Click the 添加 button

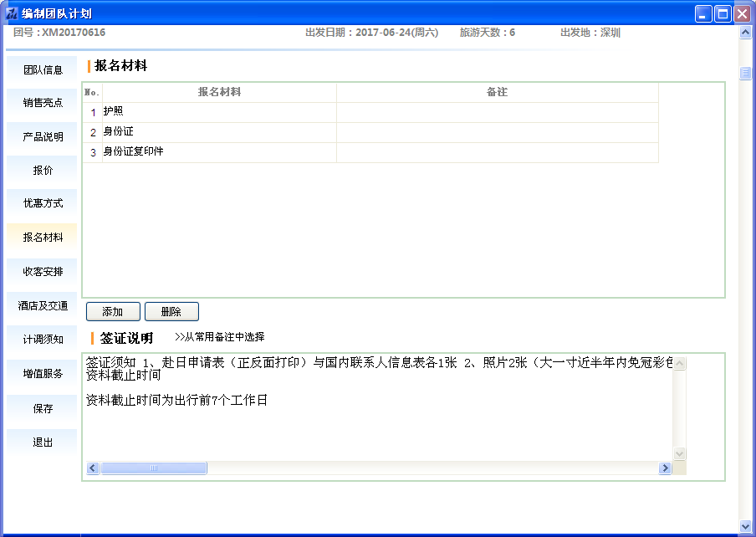coord(113,311)
